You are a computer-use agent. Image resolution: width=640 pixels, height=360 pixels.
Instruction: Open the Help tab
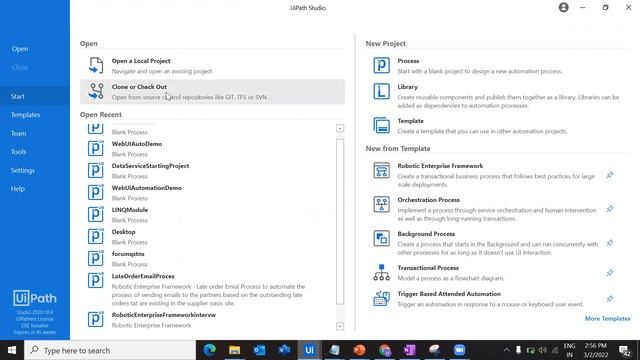(x=18, y=189)
